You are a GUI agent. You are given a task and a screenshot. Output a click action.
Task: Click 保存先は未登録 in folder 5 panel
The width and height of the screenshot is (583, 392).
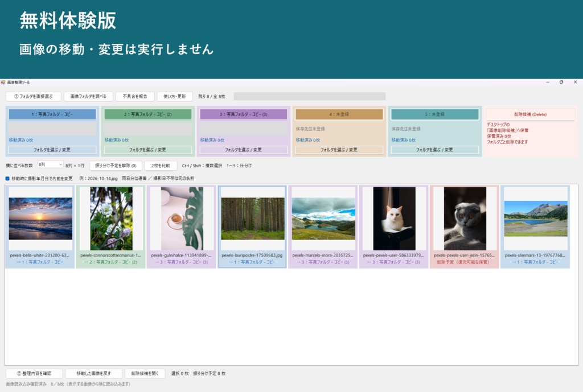pos(405,129)
